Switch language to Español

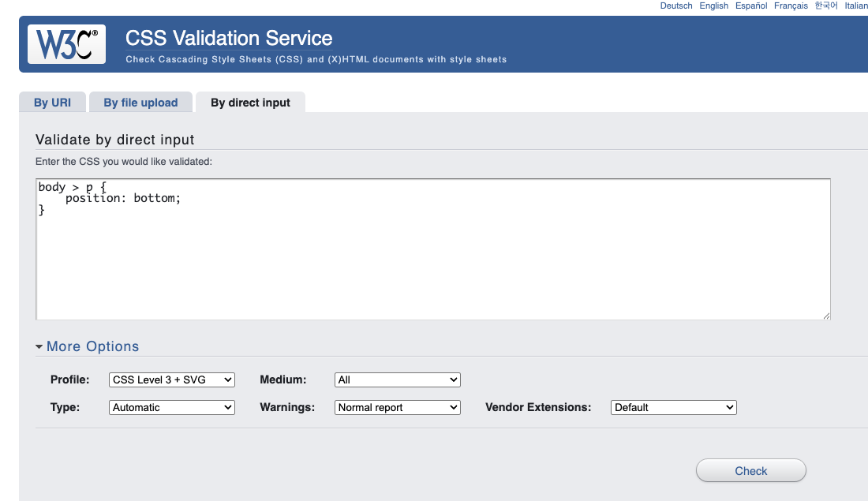click(751, 6)
